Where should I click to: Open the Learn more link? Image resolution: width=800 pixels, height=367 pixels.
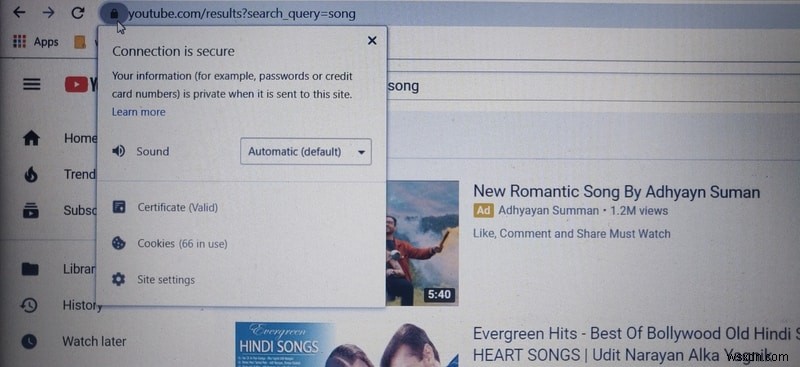point(138,112)
